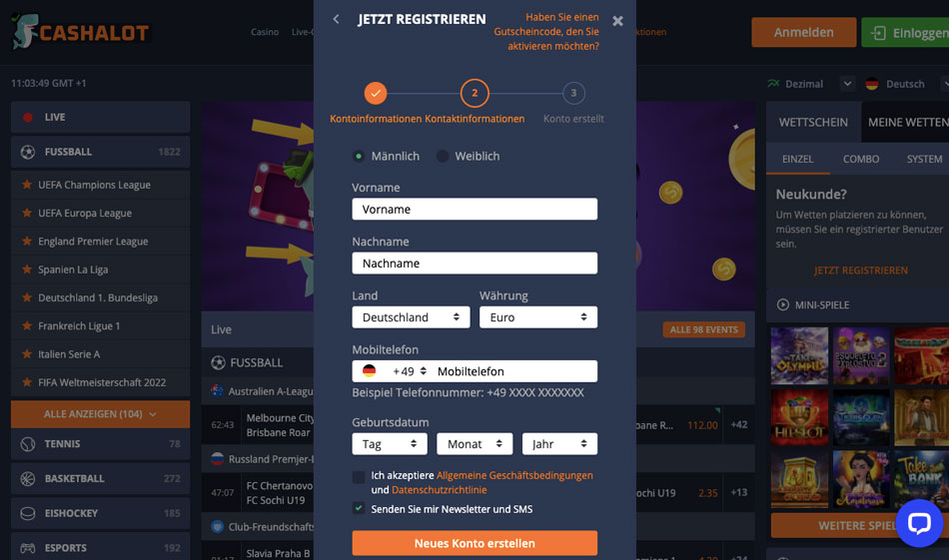This screenshot has height=560, width=949.
Task: Click the Basketball icon in sidebar
Action: pyautogui.click(x=28, y=478)
